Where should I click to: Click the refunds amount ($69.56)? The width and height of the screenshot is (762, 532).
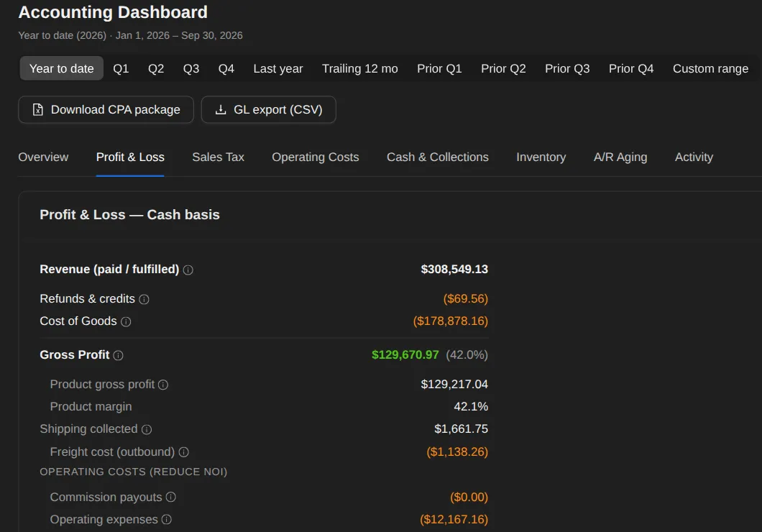coord(466,299)
